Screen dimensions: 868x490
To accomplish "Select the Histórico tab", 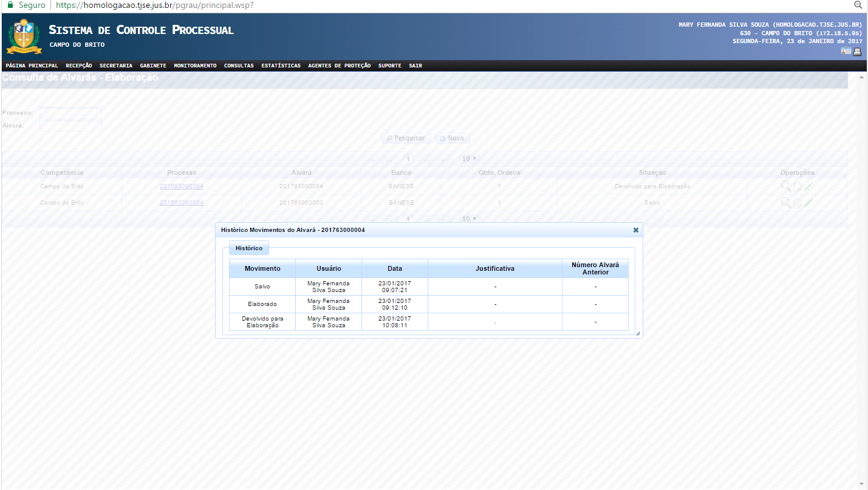I will tap(249, 248).
